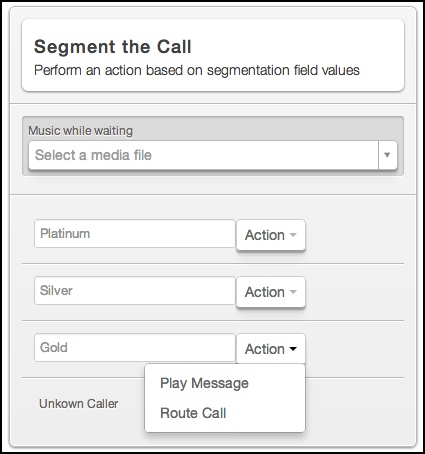Click the Silver text field
The height and width of the screenshot is (454, 425).
point(135,290)
